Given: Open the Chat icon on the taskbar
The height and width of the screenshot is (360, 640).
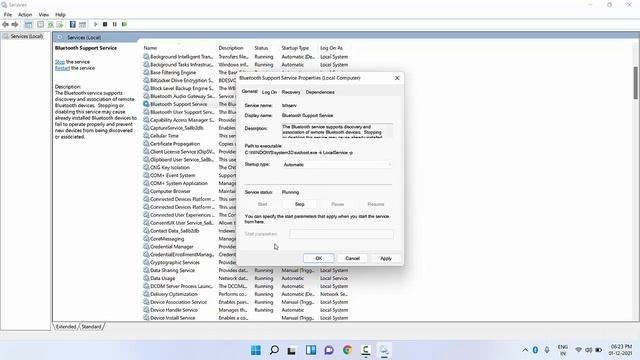Looking at the screenshot, I should tap(329, 350).
